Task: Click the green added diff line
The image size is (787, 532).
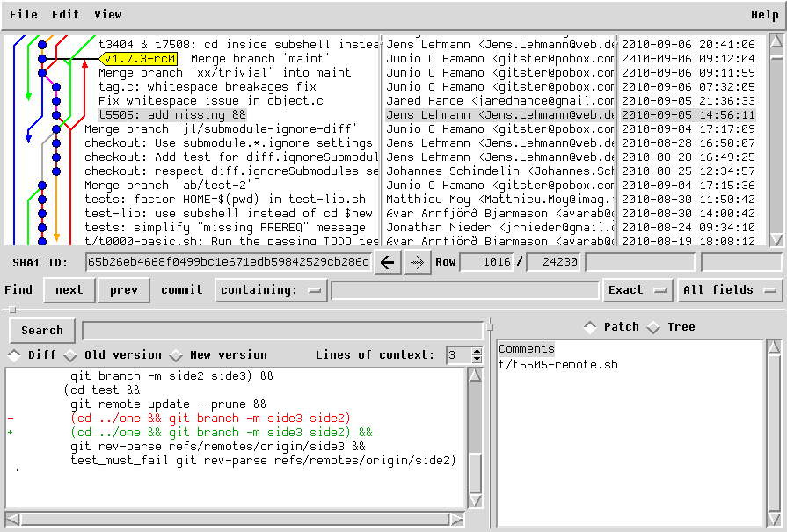Action: [222, 432]
